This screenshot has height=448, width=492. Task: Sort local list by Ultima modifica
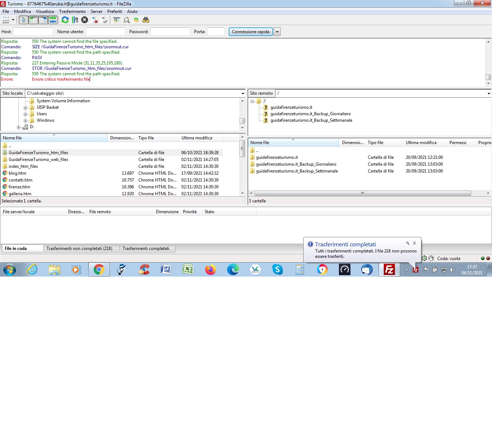pyautogui.click(x=201, y=138)
